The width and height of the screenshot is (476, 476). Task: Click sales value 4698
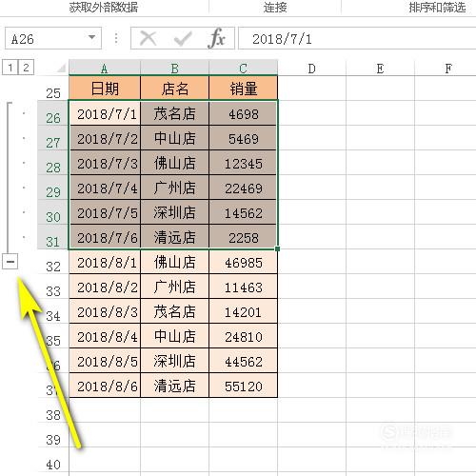pyautogui.click(x=243, y=113)
